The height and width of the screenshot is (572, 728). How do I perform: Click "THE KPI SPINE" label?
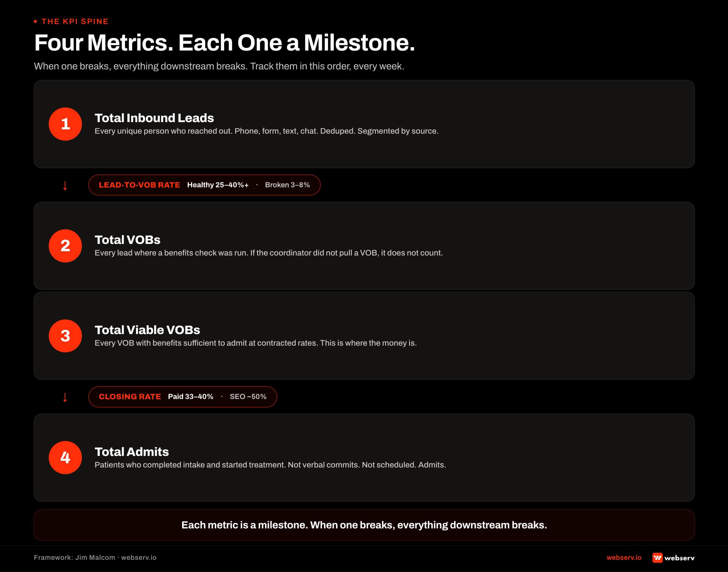pos(75,21)
